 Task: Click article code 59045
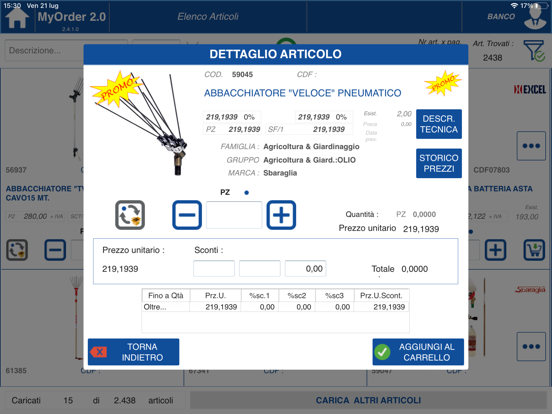click(x=242, y=74)
